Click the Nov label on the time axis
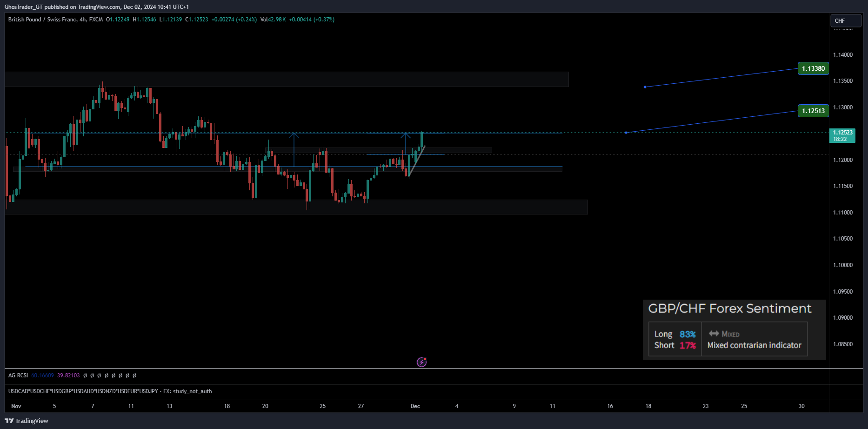Viewport: 868px width, 429px height. click(16, 406)
